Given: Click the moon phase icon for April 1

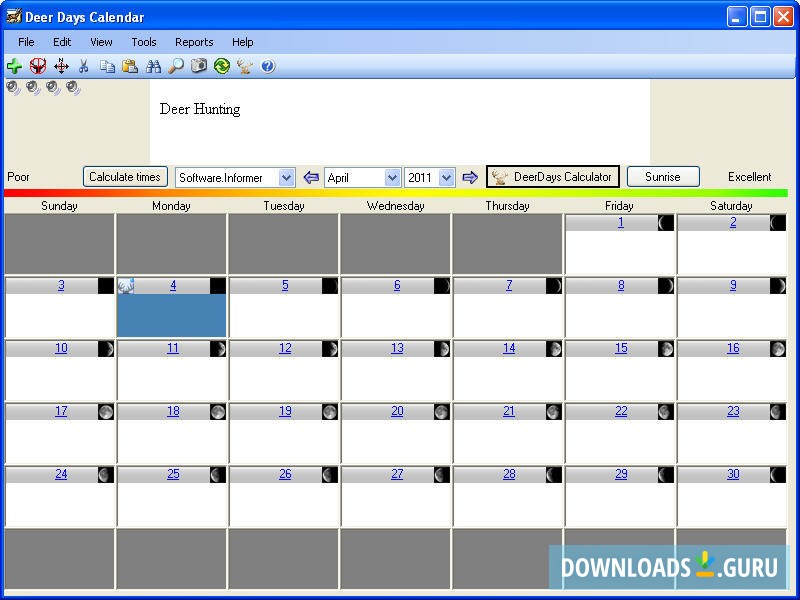Looking at the screenshot, I should 666,223.
